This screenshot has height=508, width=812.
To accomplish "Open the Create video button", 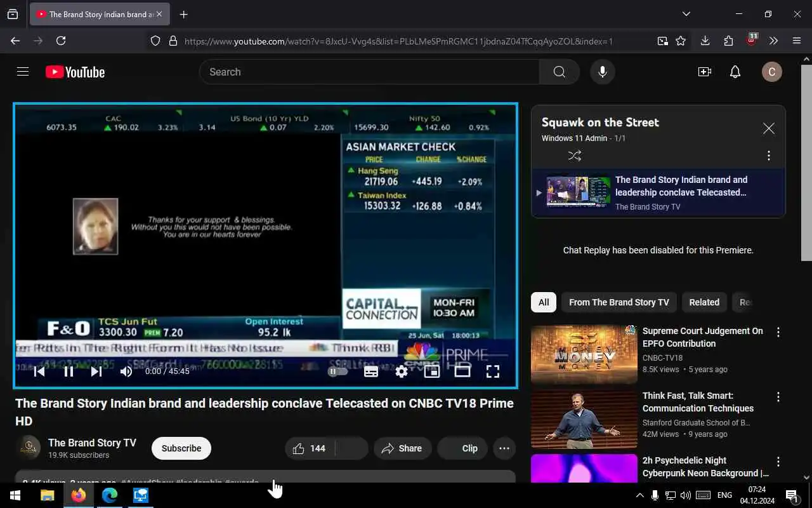I will 704,72.
